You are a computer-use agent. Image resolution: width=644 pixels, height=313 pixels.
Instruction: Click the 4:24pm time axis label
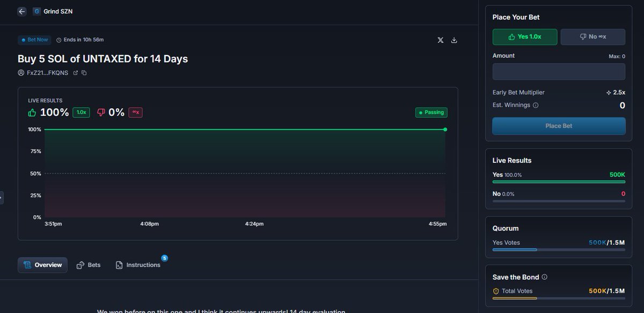[x=254, y=223]
